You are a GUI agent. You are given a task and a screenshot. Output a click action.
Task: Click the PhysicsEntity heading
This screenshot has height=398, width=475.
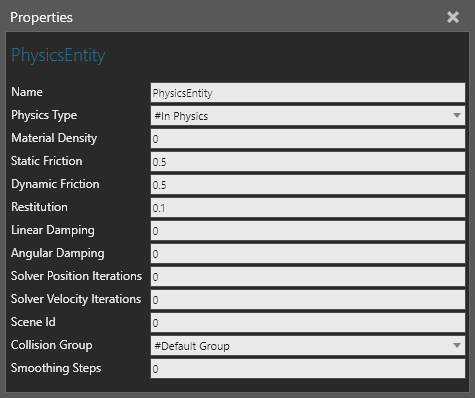point(58,55)
